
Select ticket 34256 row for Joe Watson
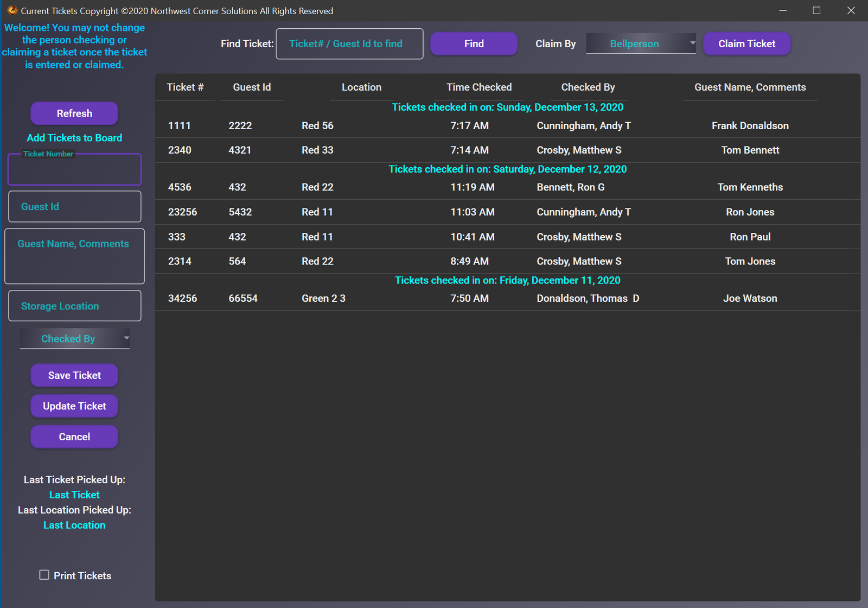click(x=507, y=299)
